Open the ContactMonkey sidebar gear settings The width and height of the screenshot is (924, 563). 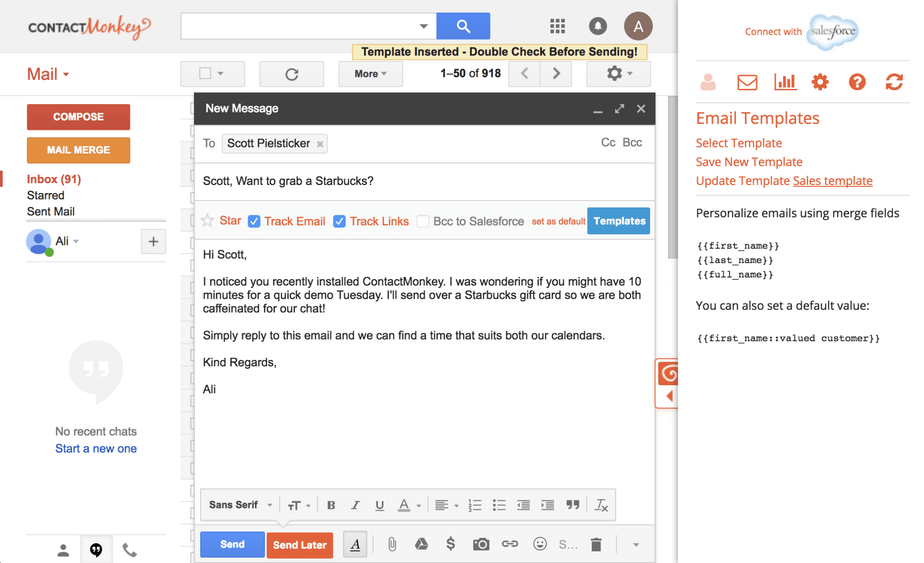[820, 82]
